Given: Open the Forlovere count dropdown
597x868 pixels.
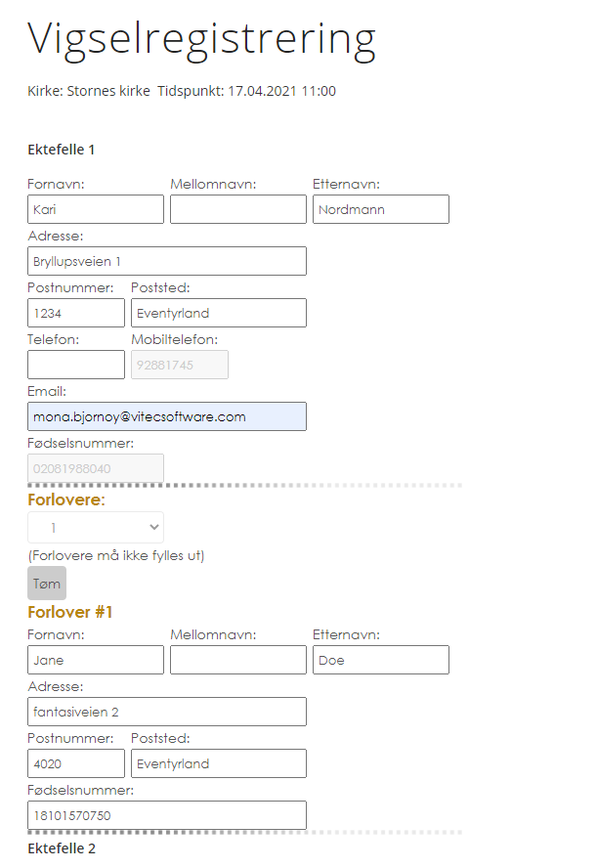Looking at the screenshot, I should coord(96,528).
